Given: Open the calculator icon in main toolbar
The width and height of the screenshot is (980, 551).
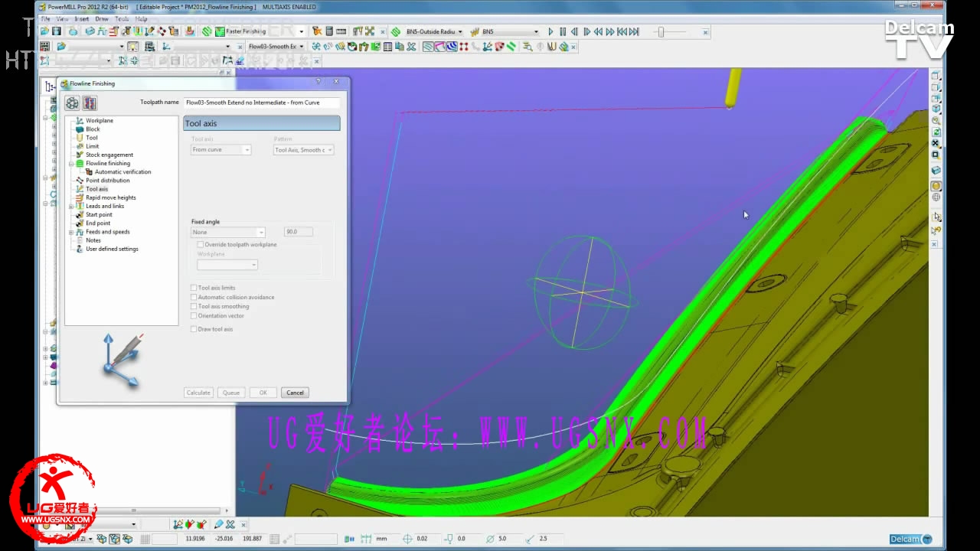Looking at the screenshot, I should (x=329, y=31).
